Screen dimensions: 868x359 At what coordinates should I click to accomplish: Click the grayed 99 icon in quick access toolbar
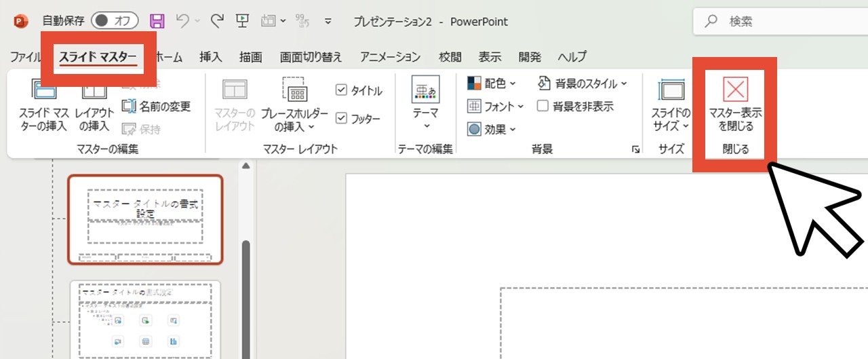pyautogui.click(x=303, y=22)
